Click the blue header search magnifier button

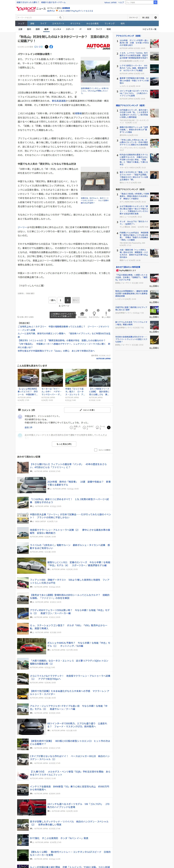155,2
